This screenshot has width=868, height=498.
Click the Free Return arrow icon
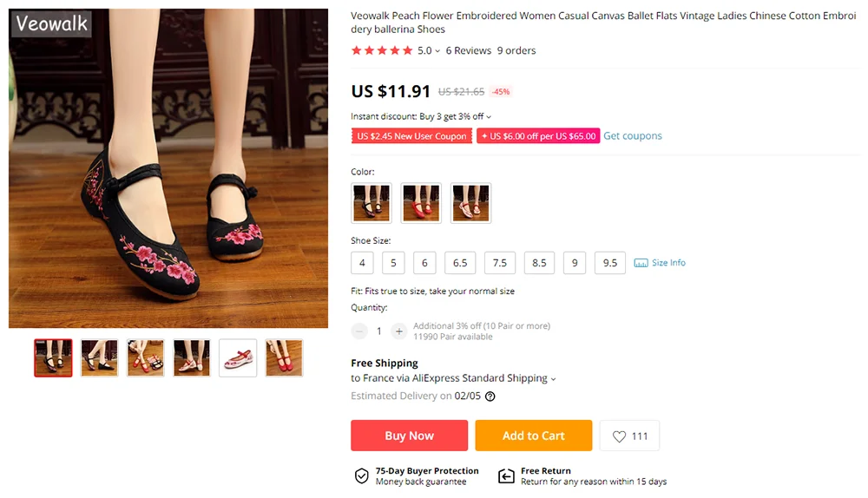(506, 475)
